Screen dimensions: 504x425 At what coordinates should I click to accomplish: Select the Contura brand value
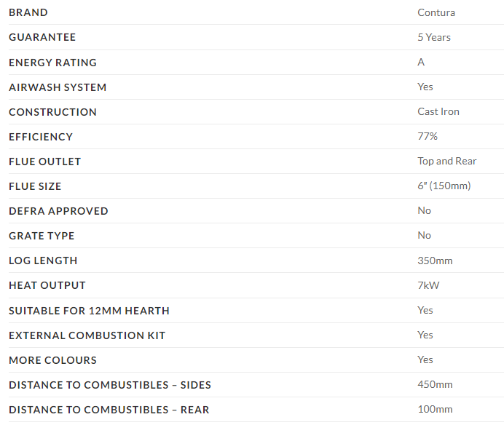436,12
